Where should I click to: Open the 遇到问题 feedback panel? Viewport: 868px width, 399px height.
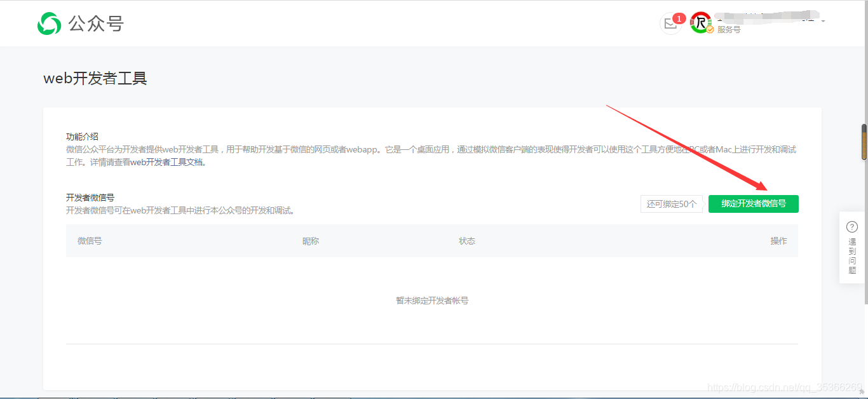pyautogui.click(x=851, y=254)
